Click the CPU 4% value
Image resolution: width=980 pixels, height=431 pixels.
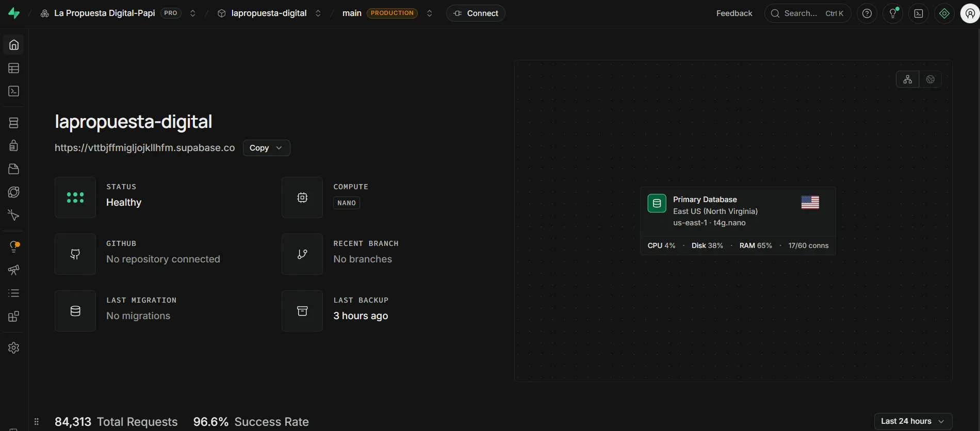[x=661, y=246]
